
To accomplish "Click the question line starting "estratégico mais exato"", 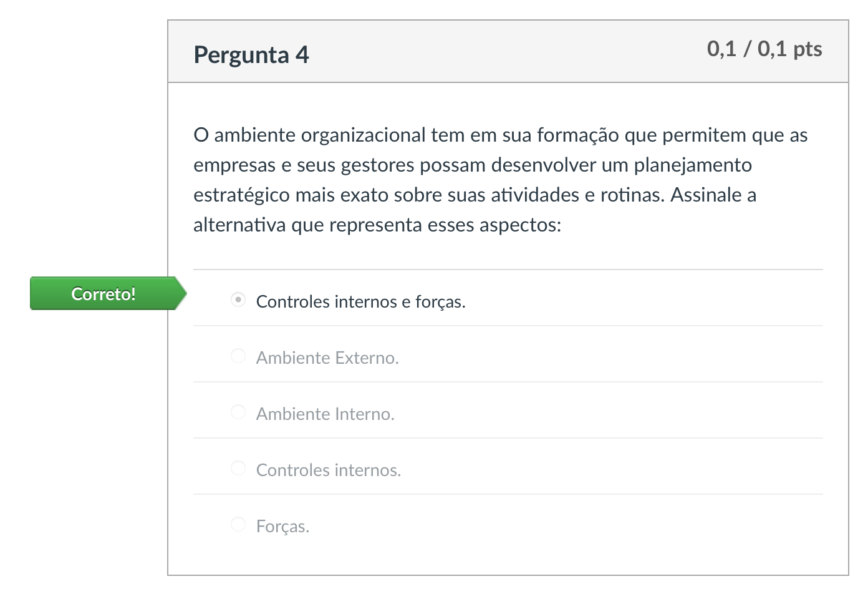I will tap(475, 195).
